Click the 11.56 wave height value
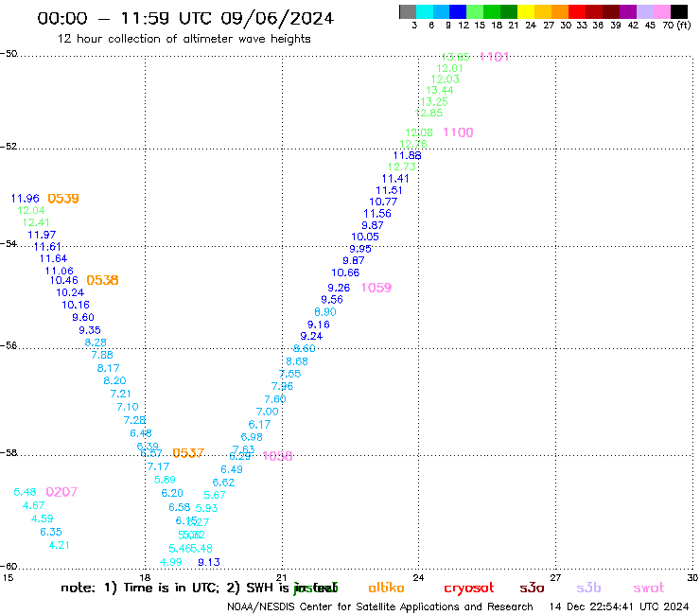Viewport: 700px width, 615px height. pos(377,214)
